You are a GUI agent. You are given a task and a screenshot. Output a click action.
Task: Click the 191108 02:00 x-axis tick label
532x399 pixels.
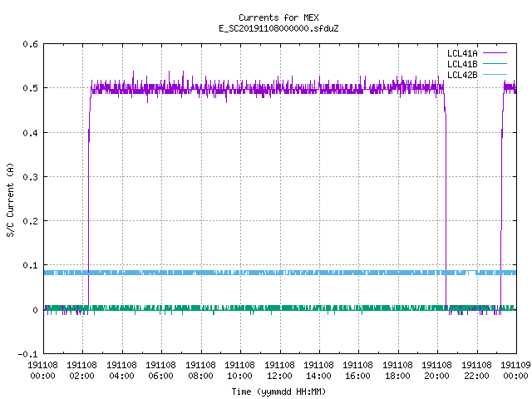(81, 371)
